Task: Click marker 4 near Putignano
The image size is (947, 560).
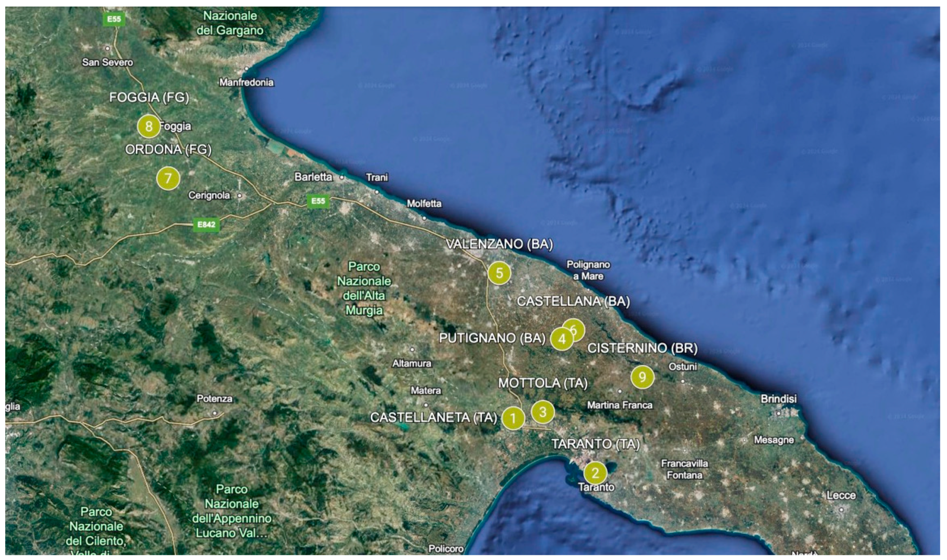Action: 561,339
